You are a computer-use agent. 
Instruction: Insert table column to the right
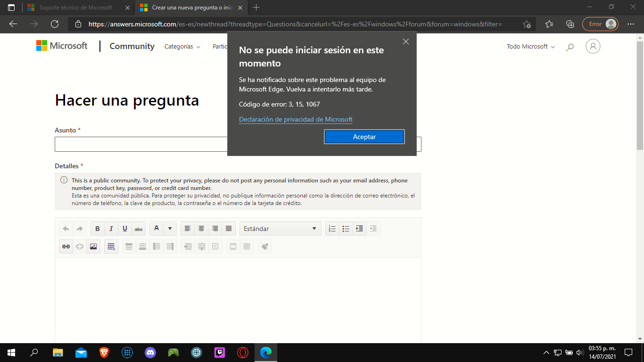(x=170, y=247)
